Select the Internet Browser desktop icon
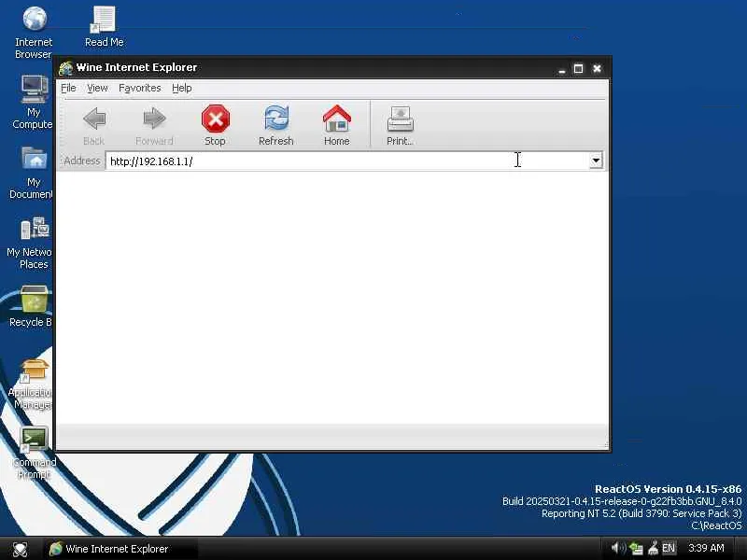This screenshot has width=747, height=560. click(34, 33)
